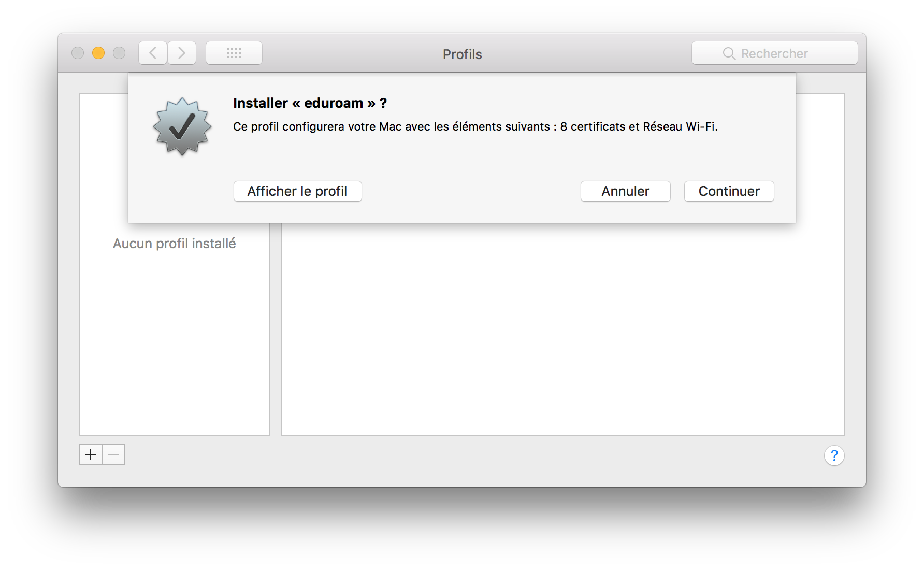Viewport: 924px width, 570px height.
Task: Click Afficher le profil
Action: coord(297,191)
